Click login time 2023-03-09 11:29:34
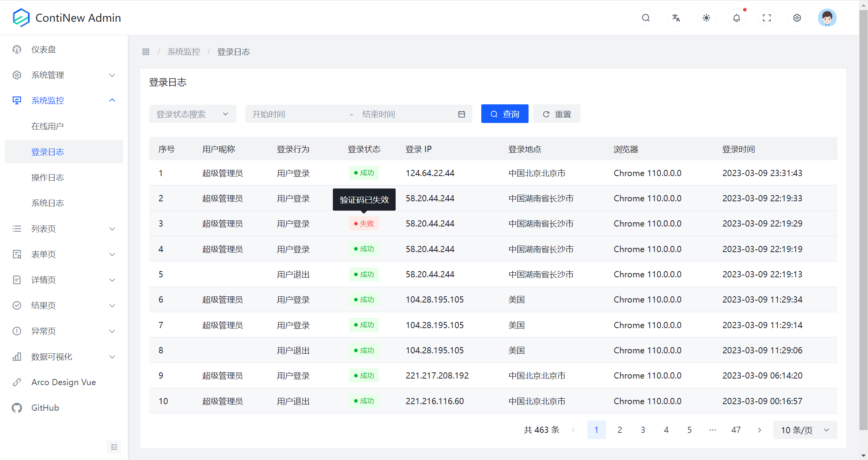Screen dimensions: 868x460 click(762, 299)
